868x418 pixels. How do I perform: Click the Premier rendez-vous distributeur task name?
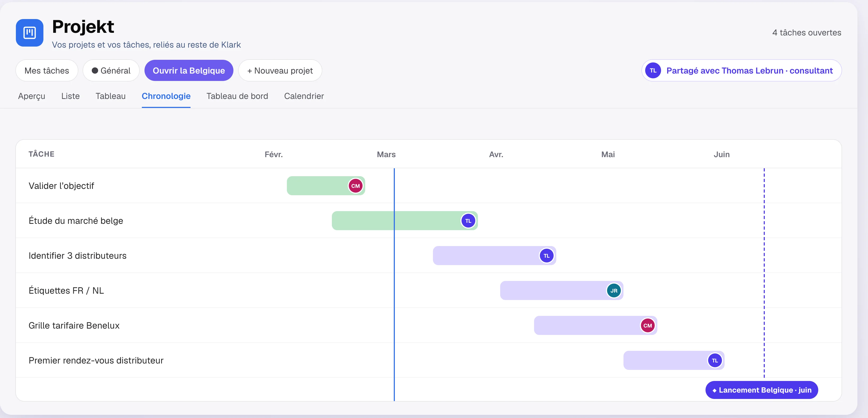[96, 360]
